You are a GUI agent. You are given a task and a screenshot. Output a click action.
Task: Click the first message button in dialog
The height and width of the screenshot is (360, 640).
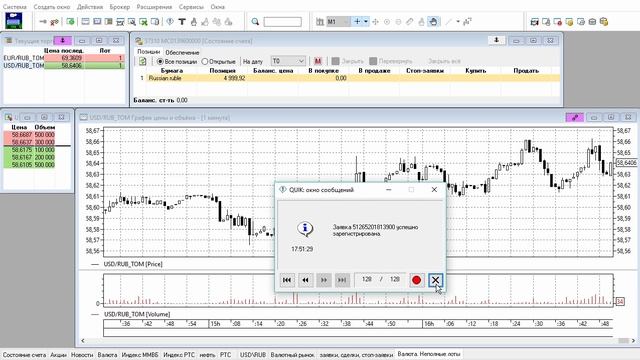[x=287, y=280]
